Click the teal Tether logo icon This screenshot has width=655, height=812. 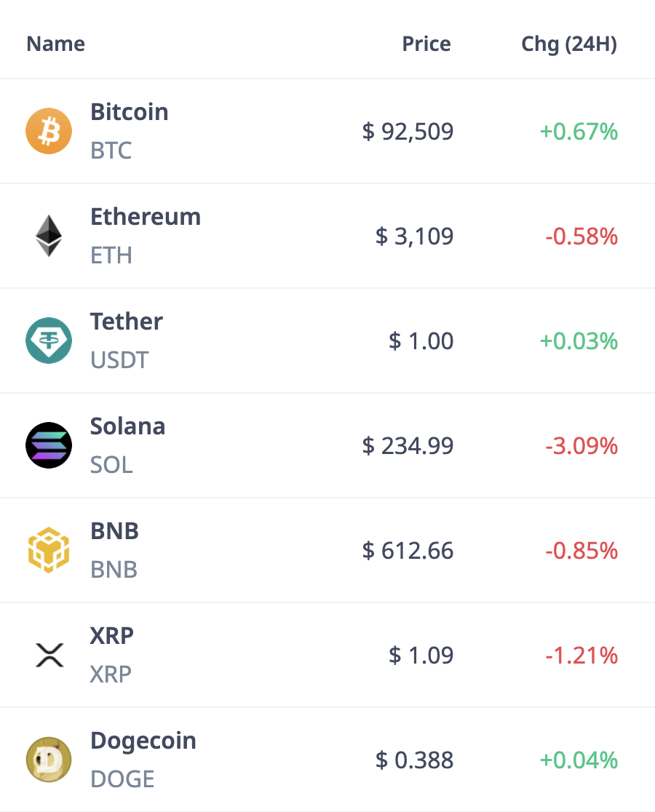tap(49, 341)
